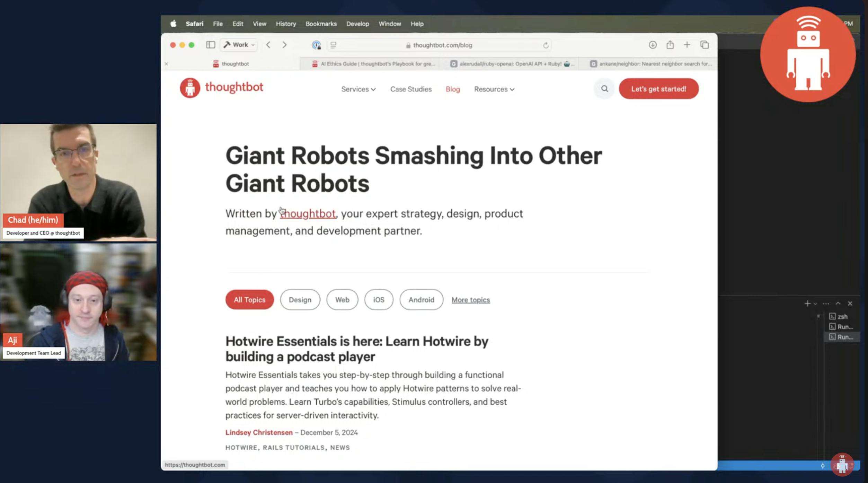Image resolution: width=868 pixels, height=483 pixels.
Task: Filter posts by Design topic
Action: (x=300, y=300)
